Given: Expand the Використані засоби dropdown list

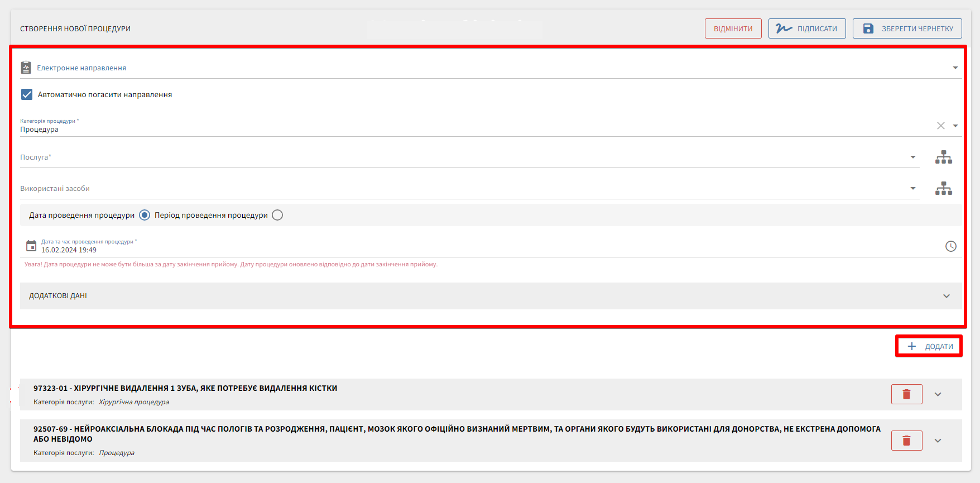Looking at the screenshot, I should pos(912,189).
